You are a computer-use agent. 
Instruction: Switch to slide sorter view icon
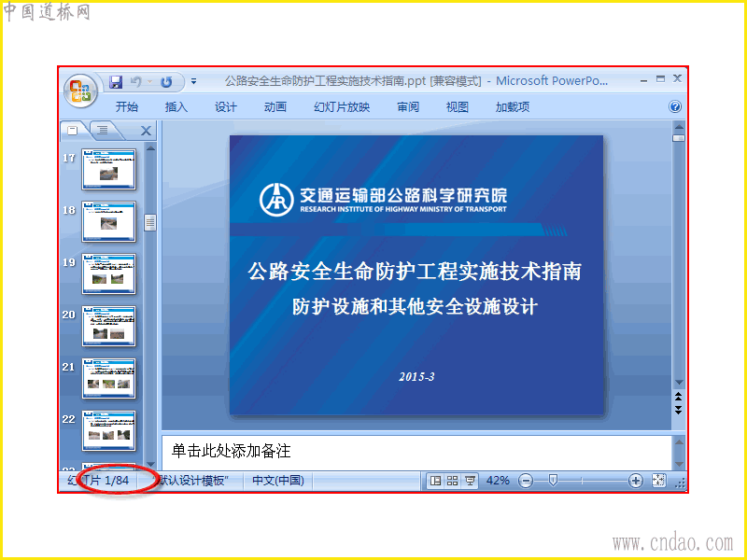[x=452, y=481]
